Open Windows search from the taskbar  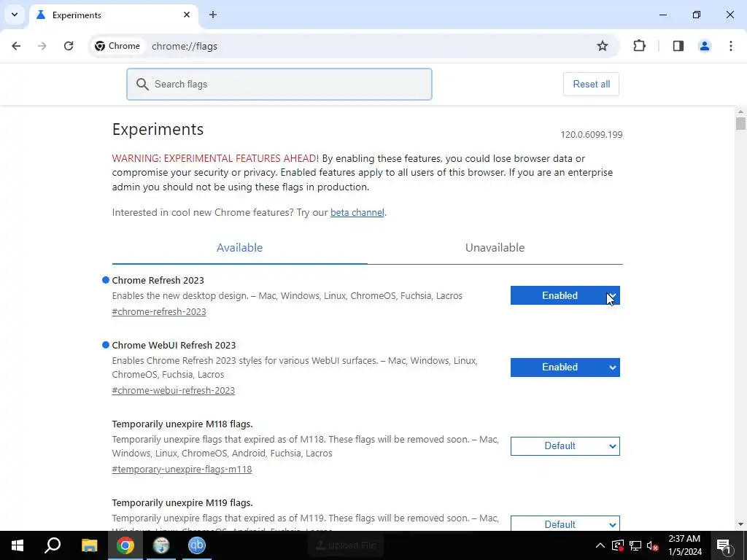coord(53,545)
